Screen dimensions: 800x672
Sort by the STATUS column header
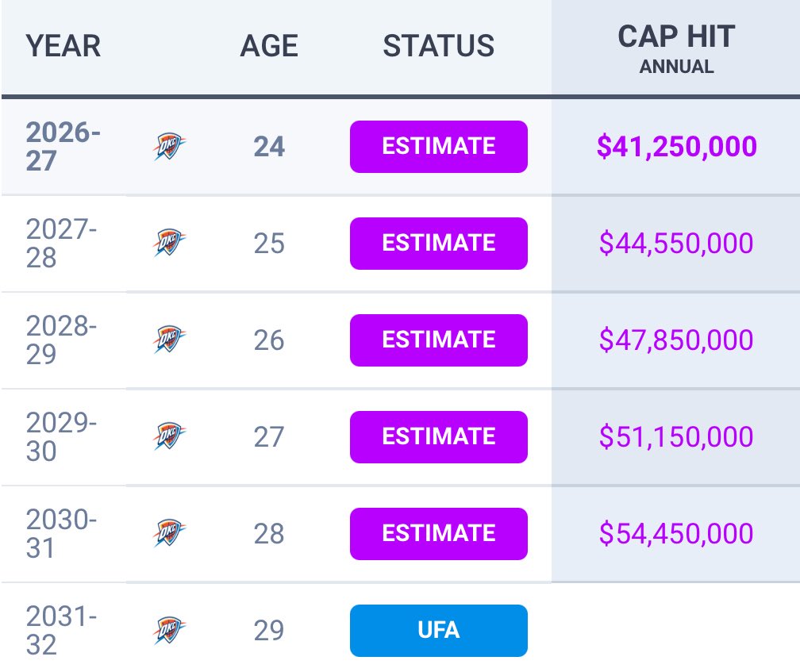pos(439,46)
